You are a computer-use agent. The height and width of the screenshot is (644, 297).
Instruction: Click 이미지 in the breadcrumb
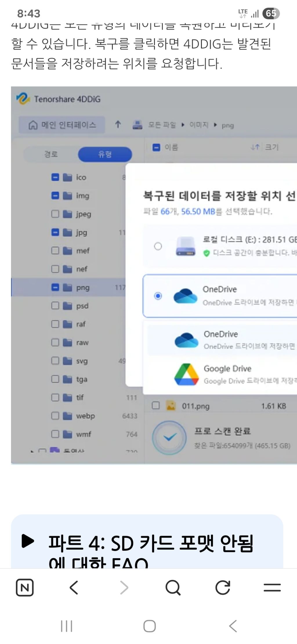pyautogui.click(x=199, y=125)
